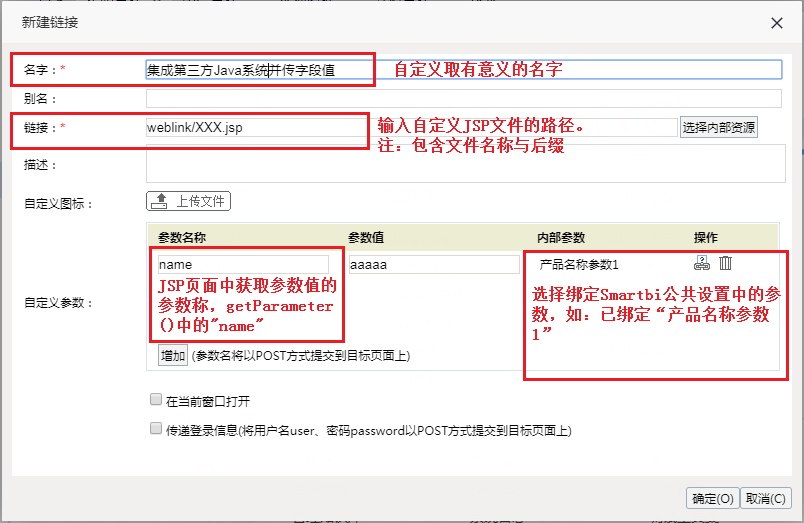
Task: Enable the 在当前窗口打开 checkbox
Action: (156, 399)
